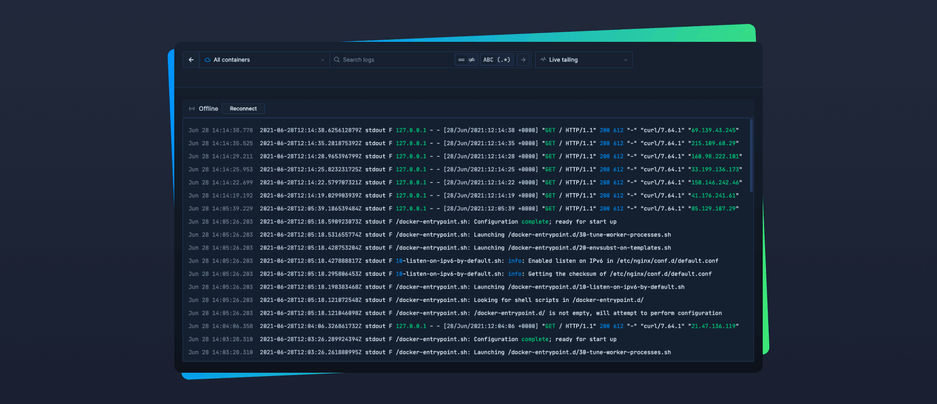This screenshot has height=404, width=937.
Task: Click log text "Launching /docker-entrypoint.d/10-listen-on-ipv6-by-default.sh"
Action: click(x=579, y=287)
